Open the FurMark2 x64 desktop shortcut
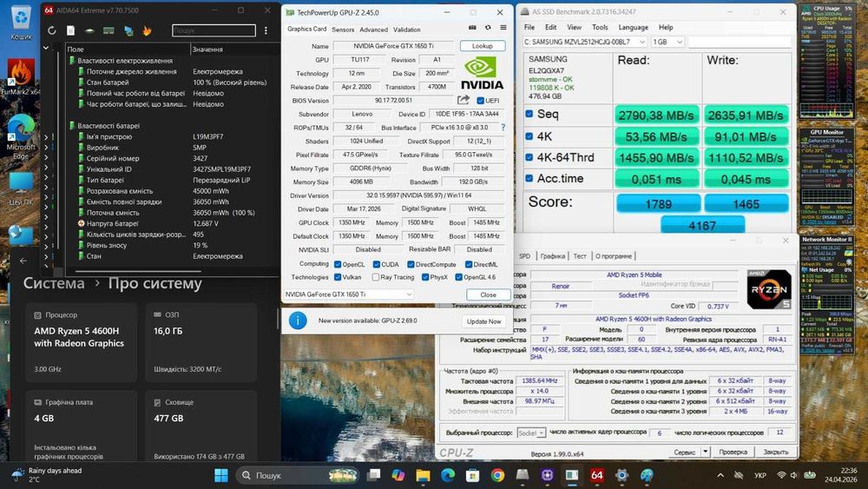The width and height of the screenshot is (868, 489). [x=21, y=76]
